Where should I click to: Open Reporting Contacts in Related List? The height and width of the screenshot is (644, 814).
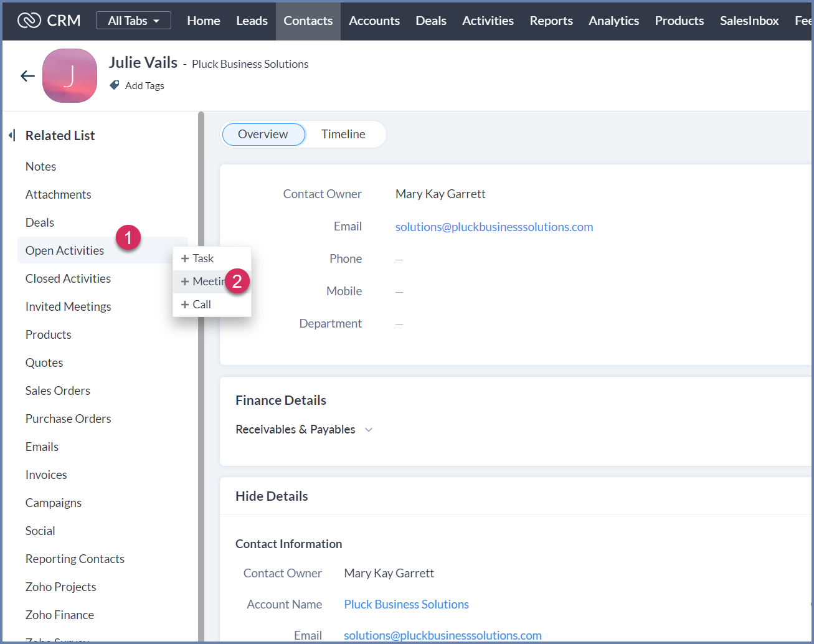75,559
